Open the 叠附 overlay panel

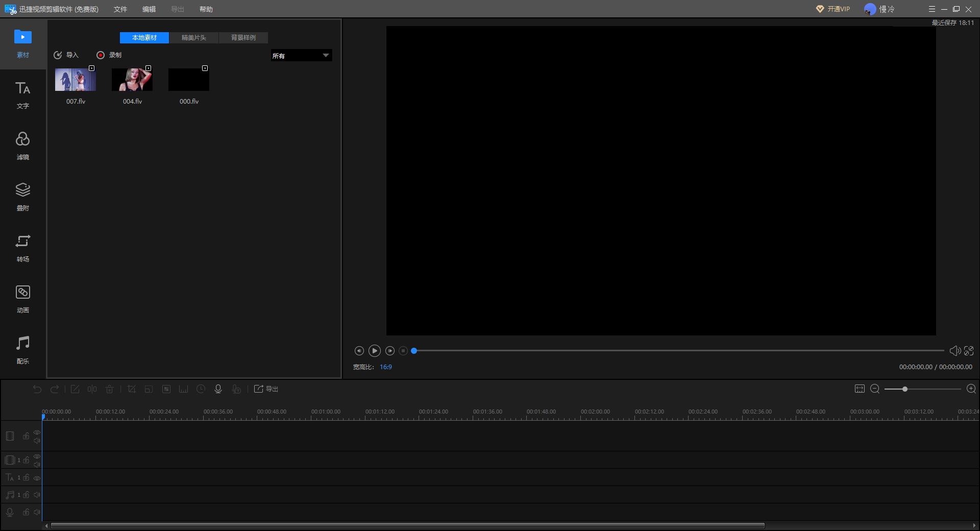(23, 197)
